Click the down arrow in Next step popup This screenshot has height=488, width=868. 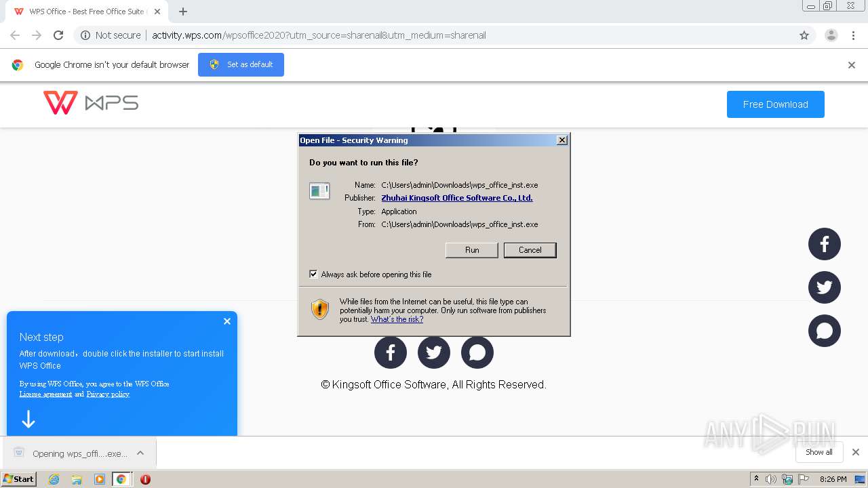(28, 420)
